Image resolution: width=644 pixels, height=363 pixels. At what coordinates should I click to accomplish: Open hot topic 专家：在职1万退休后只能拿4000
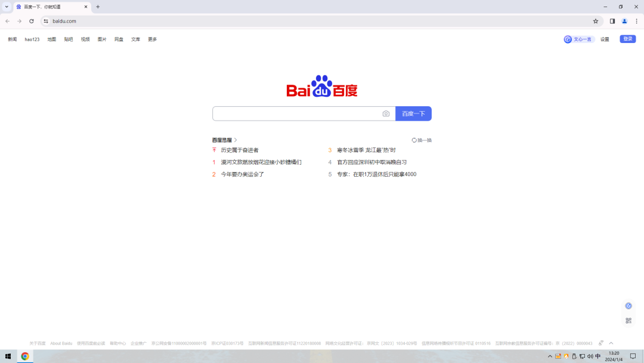pos(377,174)
